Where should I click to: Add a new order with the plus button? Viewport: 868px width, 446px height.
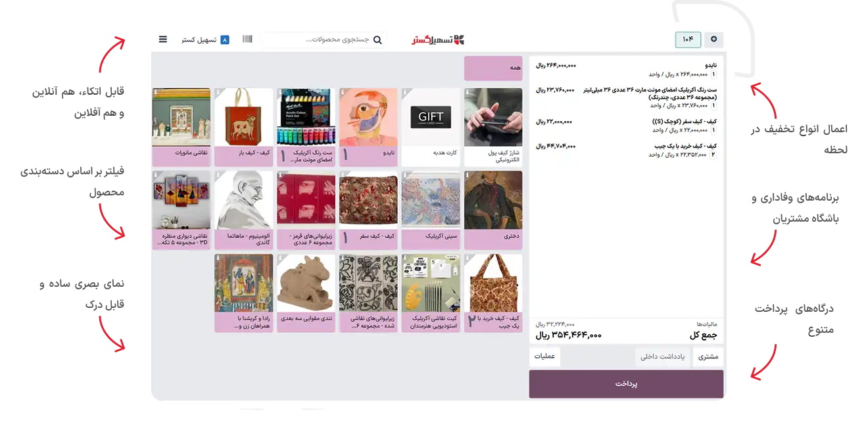713,39
